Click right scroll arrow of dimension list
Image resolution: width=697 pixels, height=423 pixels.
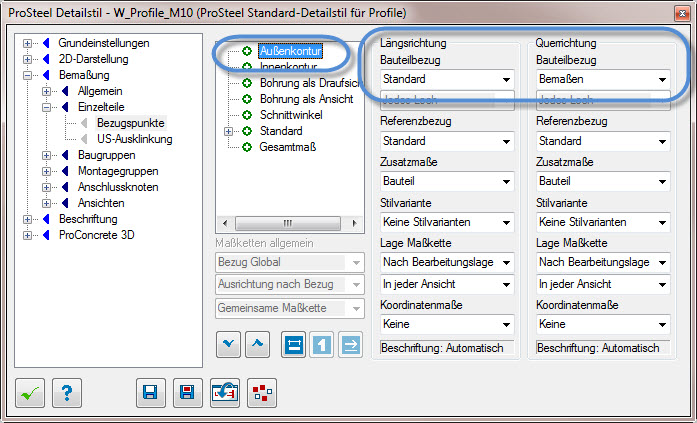pyautogui.click(x=354, y=223)
